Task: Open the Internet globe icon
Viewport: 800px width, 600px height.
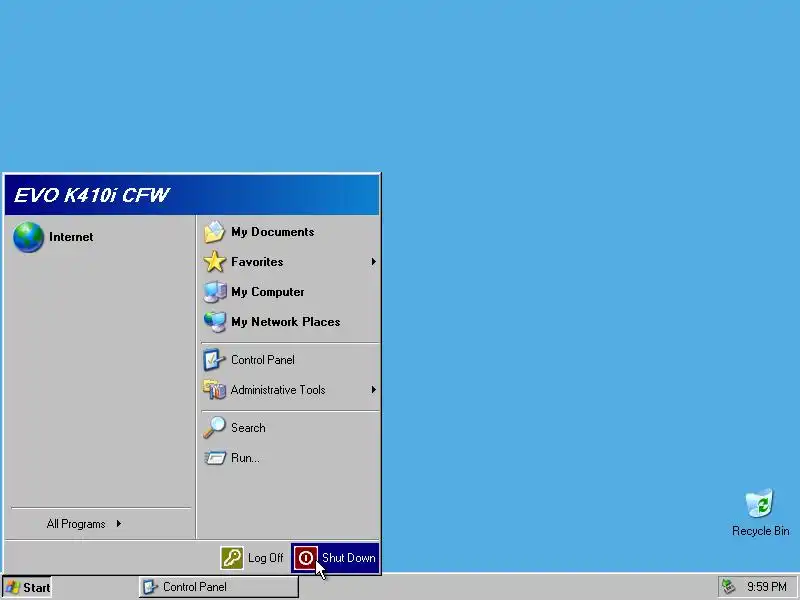Action: pyautogui.click(x=29, y=237)
